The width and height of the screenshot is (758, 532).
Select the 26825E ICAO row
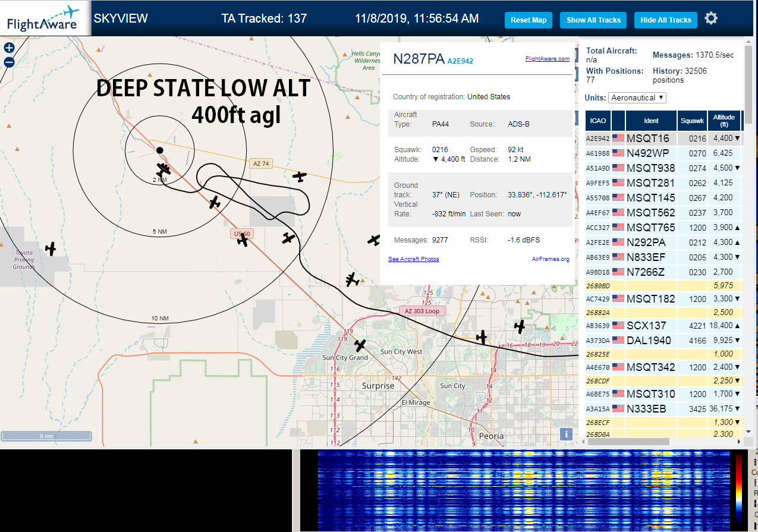tap(664, 354)
